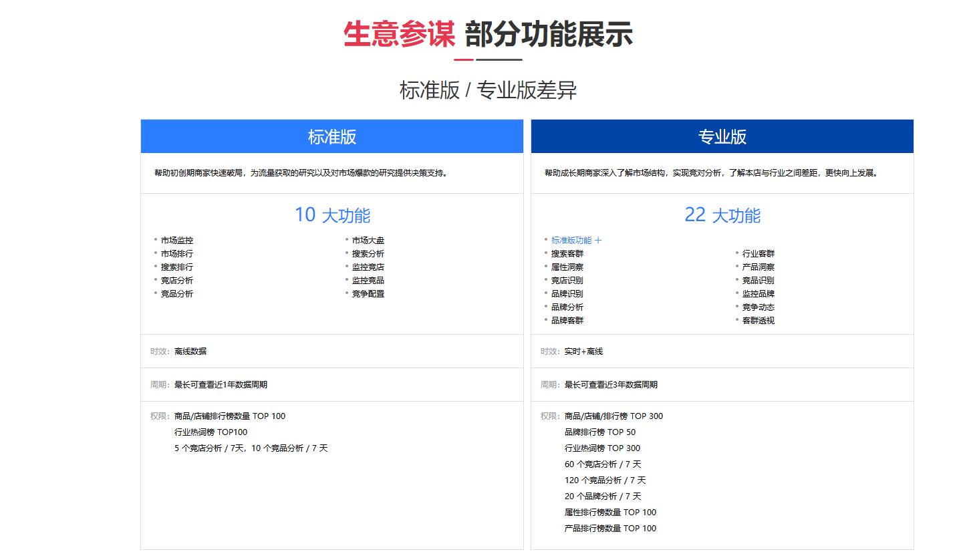Image resolution: width=955 pixels, height=560 pixels.
Task: Click the 搜索排行 feature in 标准版
Action: click(176, 267)
